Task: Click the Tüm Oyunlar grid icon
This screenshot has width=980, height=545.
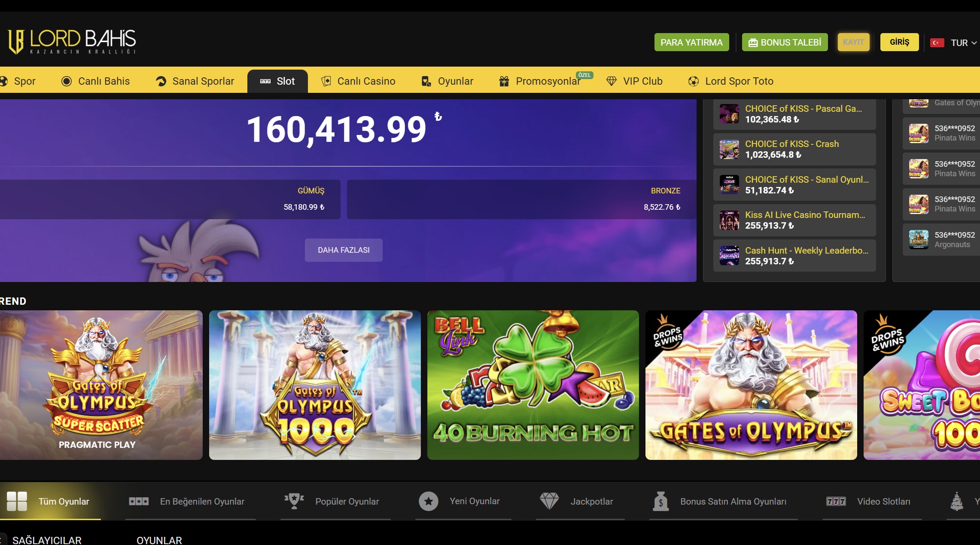Action: click(x=17, y=501)
